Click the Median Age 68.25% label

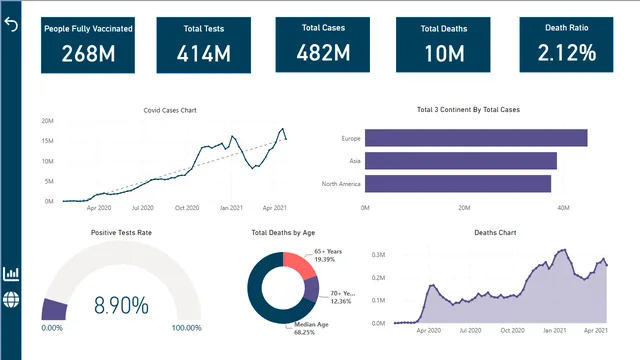[x=311, y=329]
